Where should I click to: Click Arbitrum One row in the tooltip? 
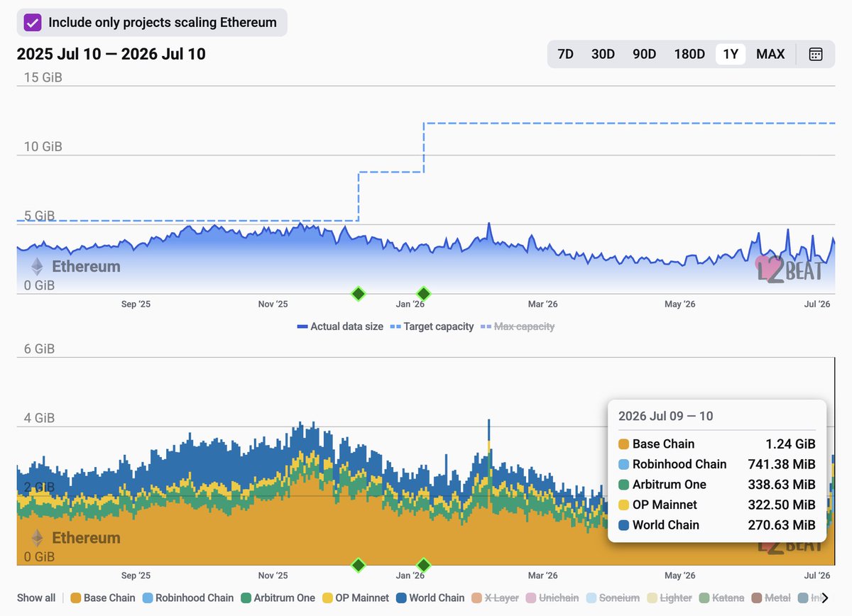(716, 484)
